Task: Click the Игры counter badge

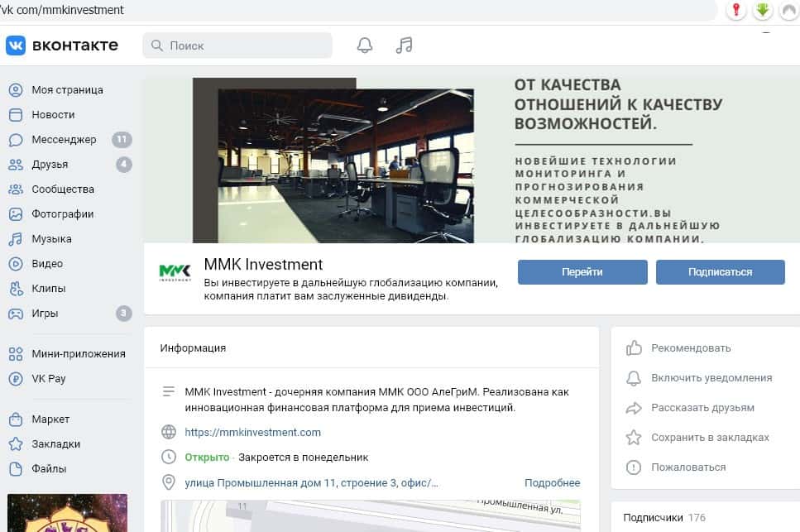Action: 123,314
